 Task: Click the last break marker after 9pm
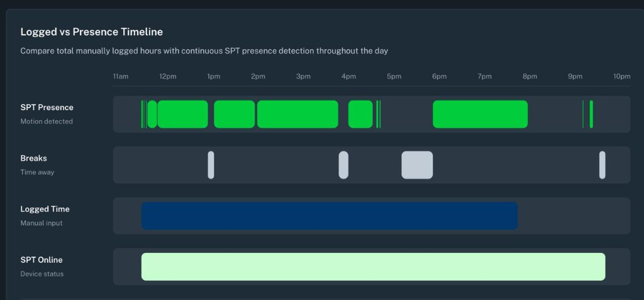[x=602, y=165]
